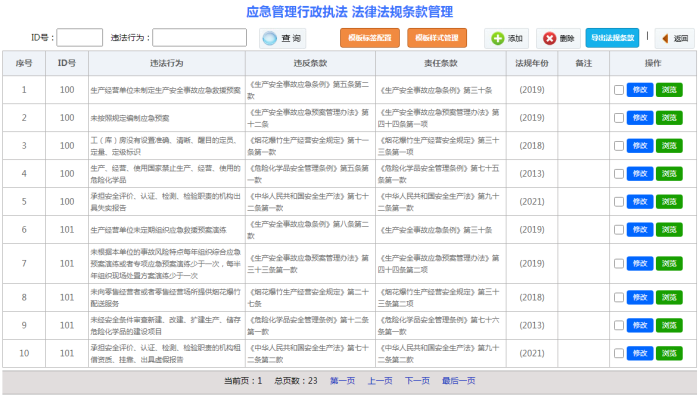Click 修改 edit button in row 8
700x395 pixels.
tap(640, 297)
